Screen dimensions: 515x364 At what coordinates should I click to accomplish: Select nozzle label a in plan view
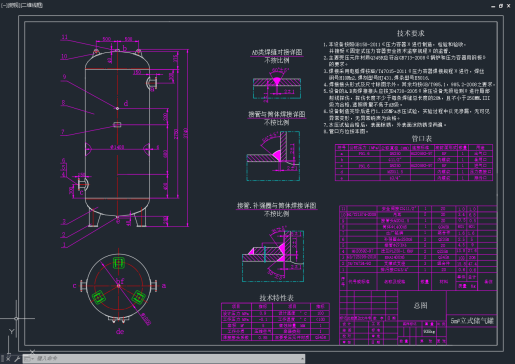point(164,286)
